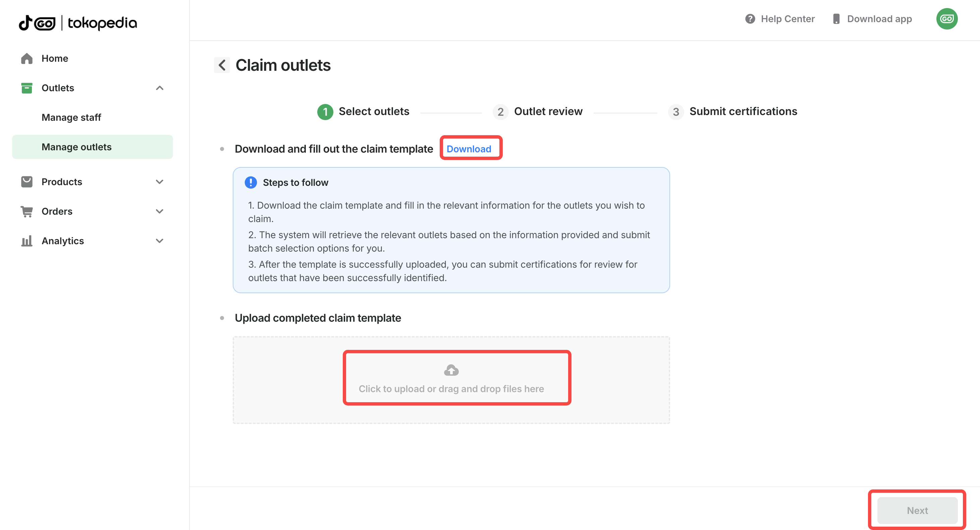Click the TikTok GO Tokopedia logo
This screenshot has width=980, height=530.
pos(78,23)
